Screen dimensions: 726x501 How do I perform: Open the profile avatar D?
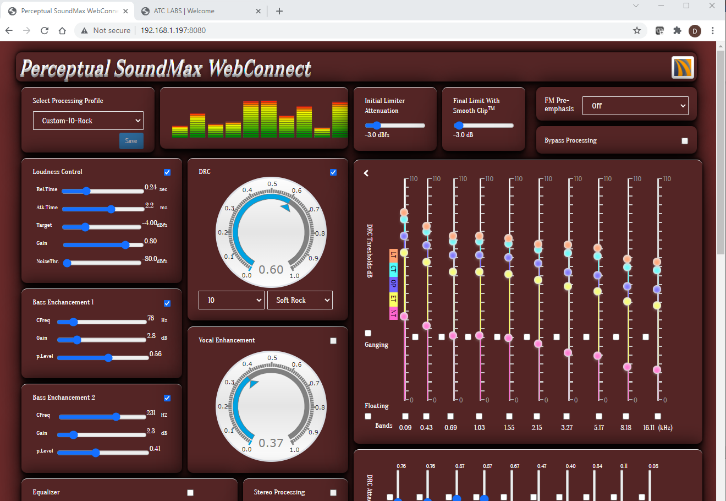coord(695,31)
